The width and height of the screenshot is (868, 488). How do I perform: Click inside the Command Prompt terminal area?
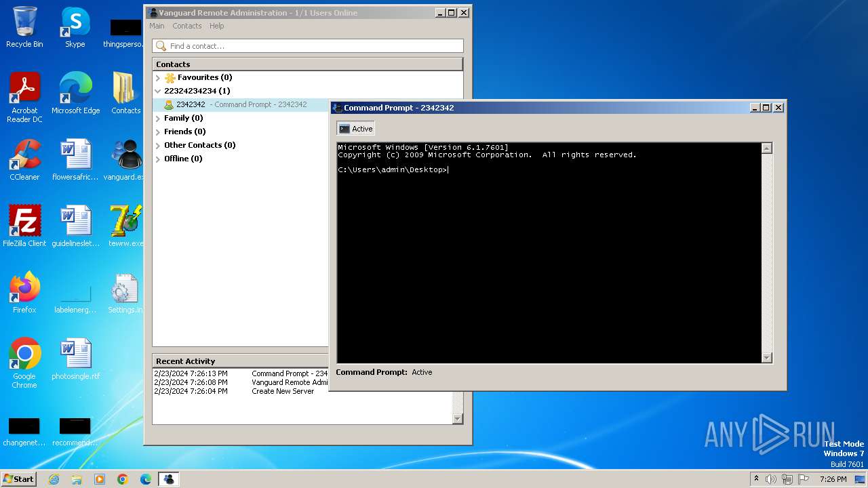[549, 253]
